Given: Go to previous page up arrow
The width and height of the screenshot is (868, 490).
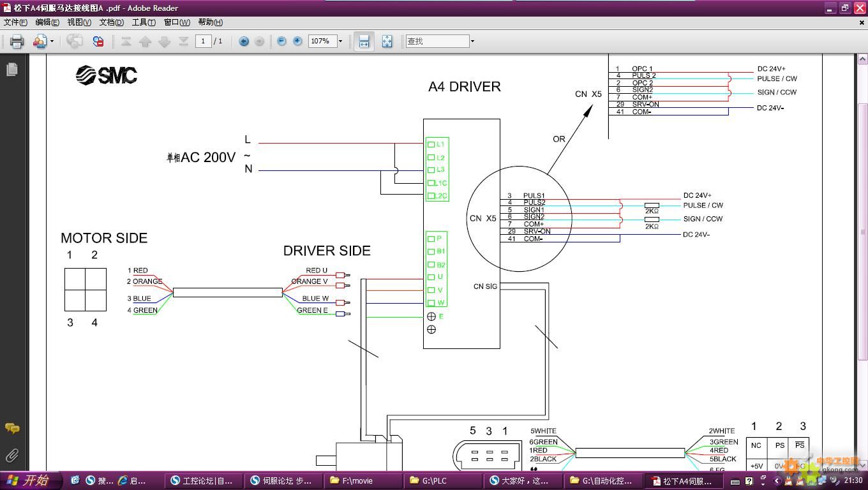Looking at the screenshot, I should coord(146,41).
